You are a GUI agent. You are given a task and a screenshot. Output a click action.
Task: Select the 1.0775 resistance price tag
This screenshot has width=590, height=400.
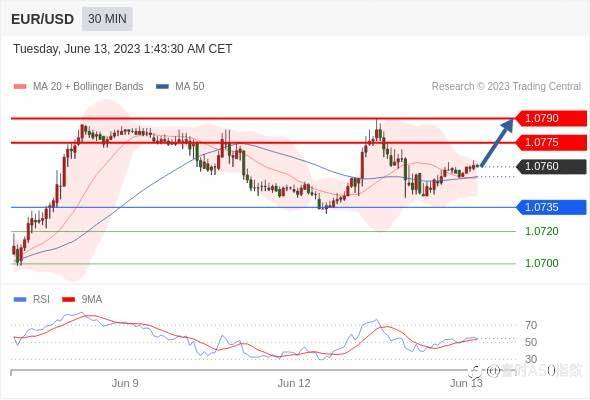551,142
